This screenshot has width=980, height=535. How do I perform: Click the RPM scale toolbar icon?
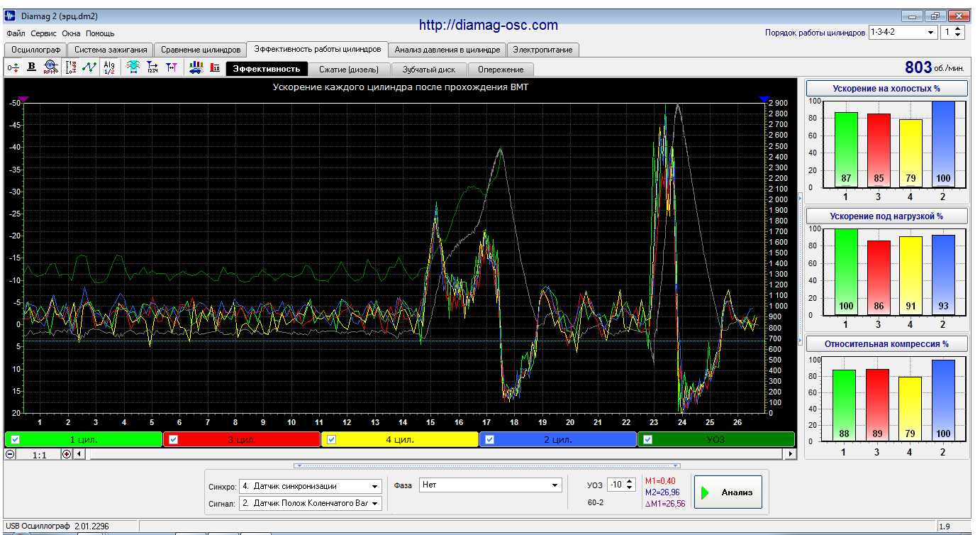[70, 67]
